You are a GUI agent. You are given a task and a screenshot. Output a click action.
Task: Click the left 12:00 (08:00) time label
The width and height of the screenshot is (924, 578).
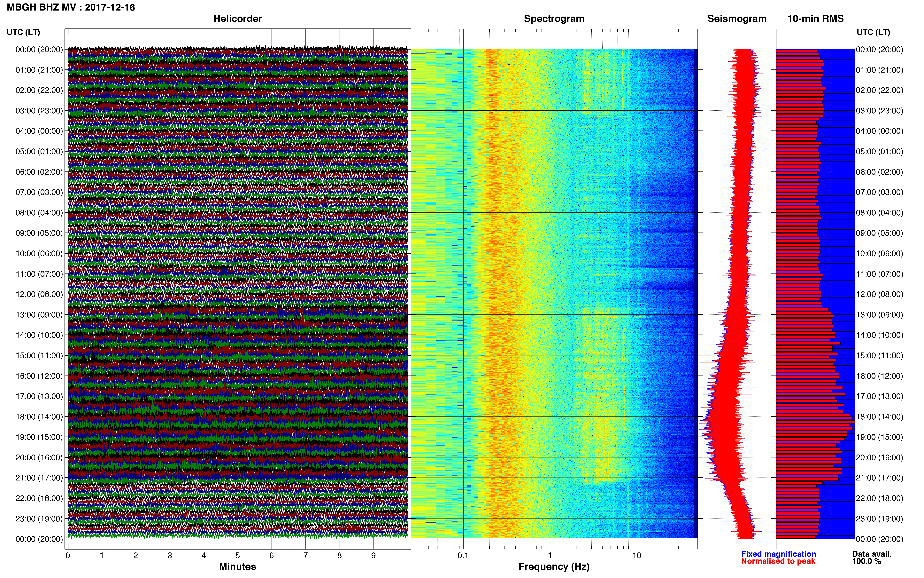[x=39, y=294]
